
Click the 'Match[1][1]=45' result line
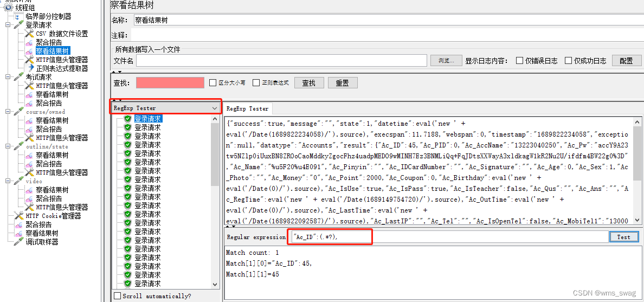coord(253,274)
